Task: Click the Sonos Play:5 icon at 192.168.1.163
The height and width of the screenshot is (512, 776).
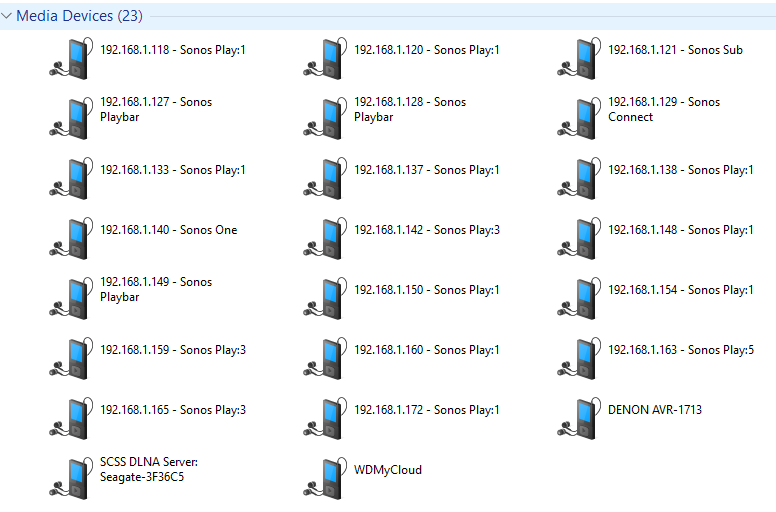Action: tap(579, 359)
